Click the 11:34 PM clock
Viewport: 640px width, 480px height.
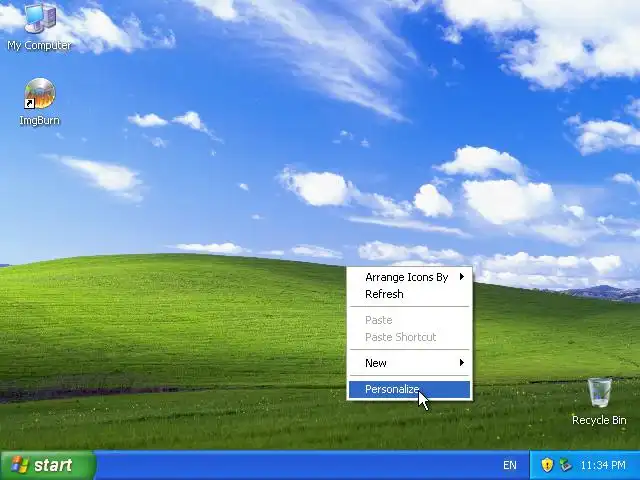603,465
